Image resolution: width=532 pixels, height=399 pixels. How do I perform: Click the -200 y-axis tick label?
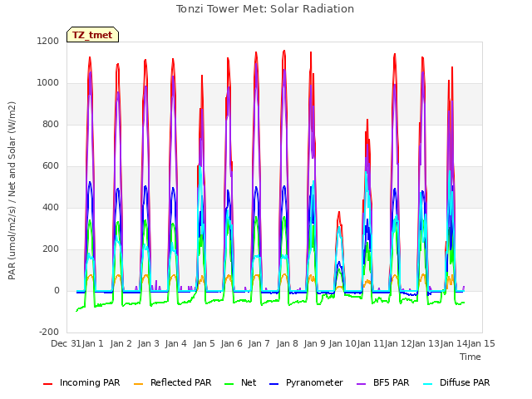pos(49,332)
